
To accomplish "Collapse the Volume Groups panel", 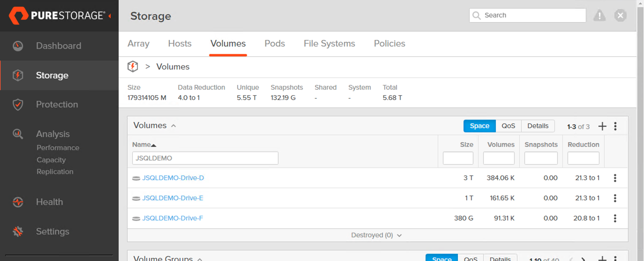I will [200, 259].
